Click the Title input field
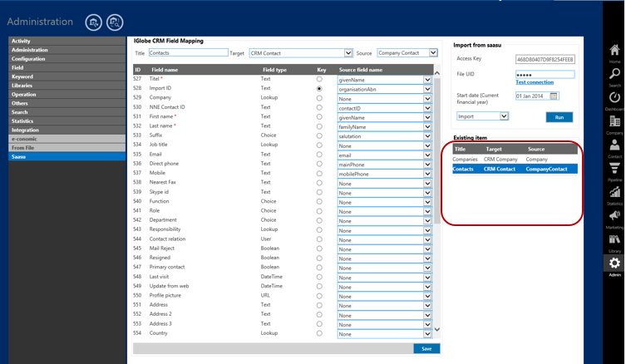The width and height of the screenshot is (626, 364). pos(189,52)
